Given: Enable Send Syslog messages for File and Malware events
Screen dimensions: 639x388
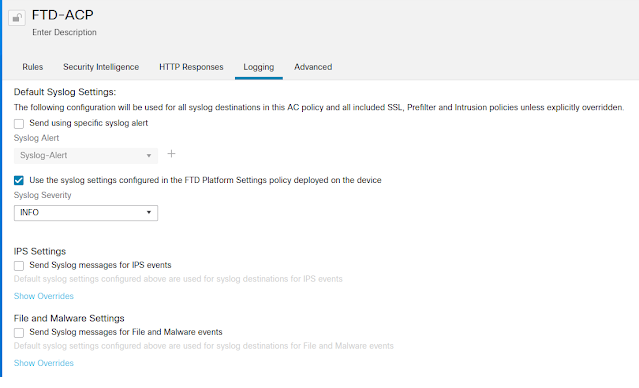Looking at the screenshot, I should pos(19,333).
